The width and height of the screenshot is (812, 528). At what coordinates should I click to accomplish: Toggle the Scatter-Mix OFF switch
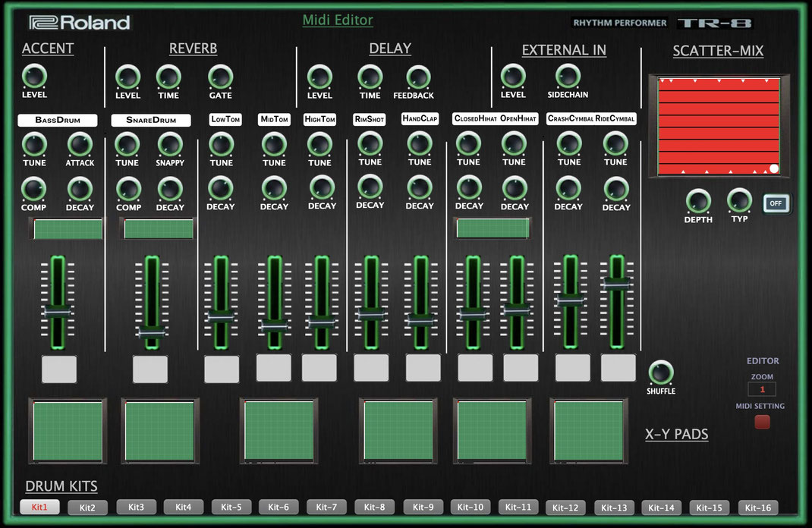pos(776,203)
